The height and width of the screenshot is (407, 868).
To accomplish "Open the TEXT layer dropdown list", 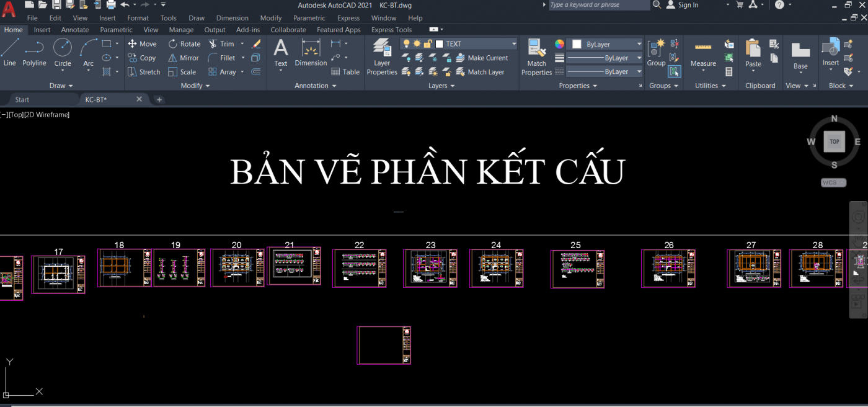I will (514, 44).
